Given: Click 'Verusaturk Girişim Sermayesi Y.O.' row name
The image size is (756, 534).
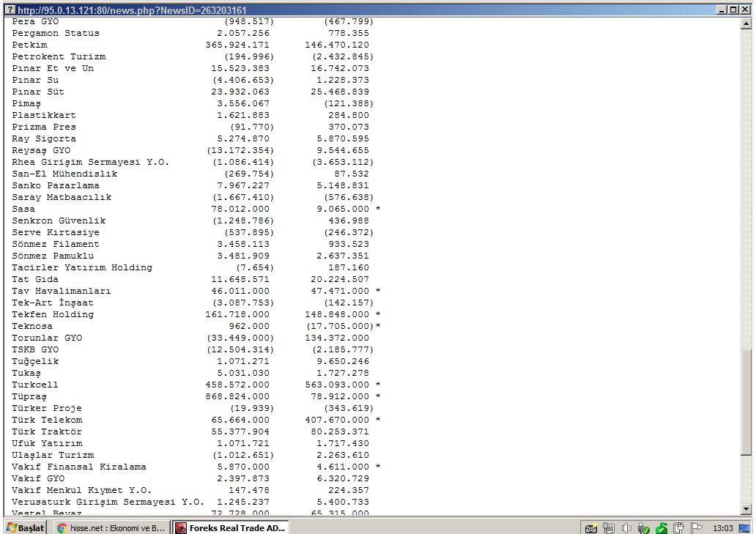Looking at the screenshot, I should pyautogui.click(x=108, y=503).
